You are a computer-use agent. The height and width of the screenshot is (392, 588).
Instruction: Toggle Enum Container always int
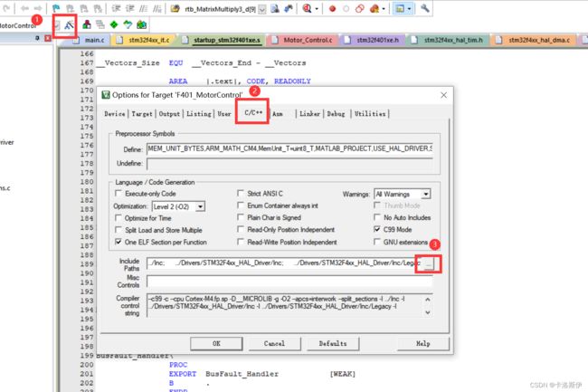click(x=241, y=206)
